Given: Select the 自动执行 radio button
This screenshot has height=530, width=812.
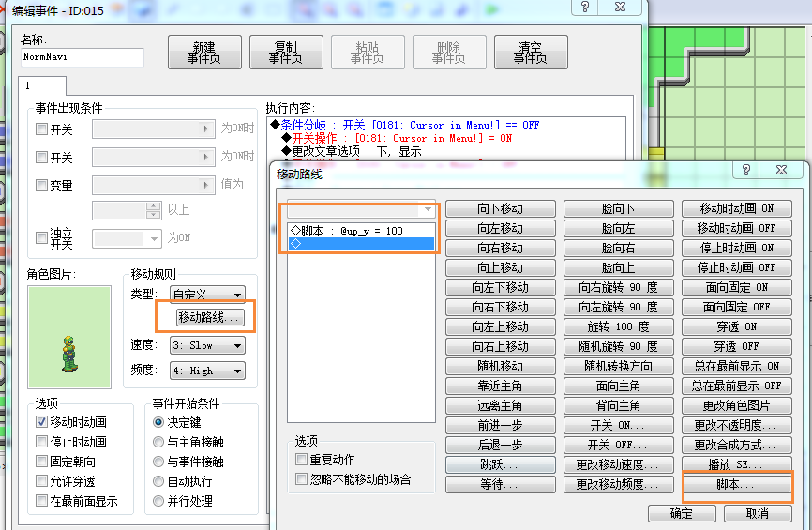Looking at the screenshot, I should 158,481.
